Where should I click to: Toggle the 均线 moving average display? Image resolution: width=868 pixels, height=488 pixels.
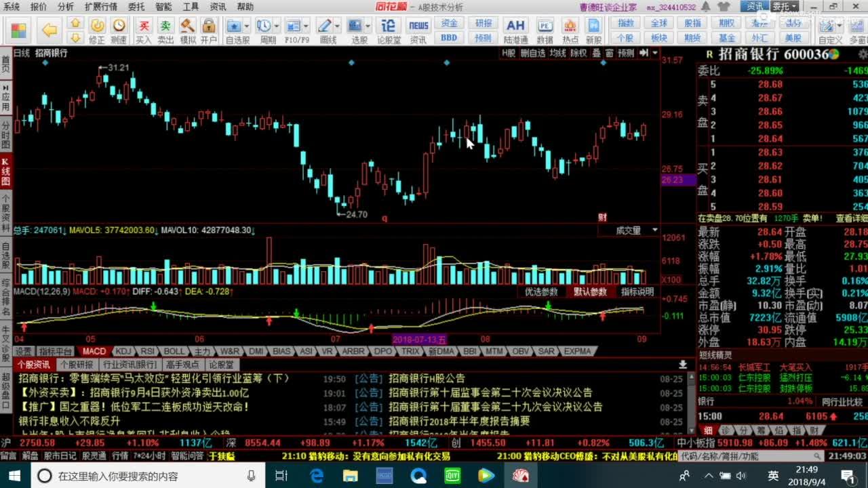[557, 53]
